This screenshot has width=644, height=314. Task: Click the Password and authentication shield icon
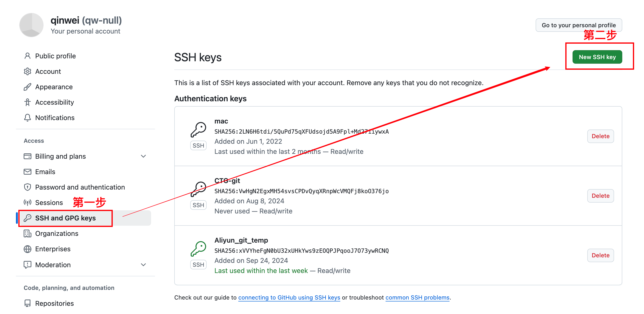28,187
